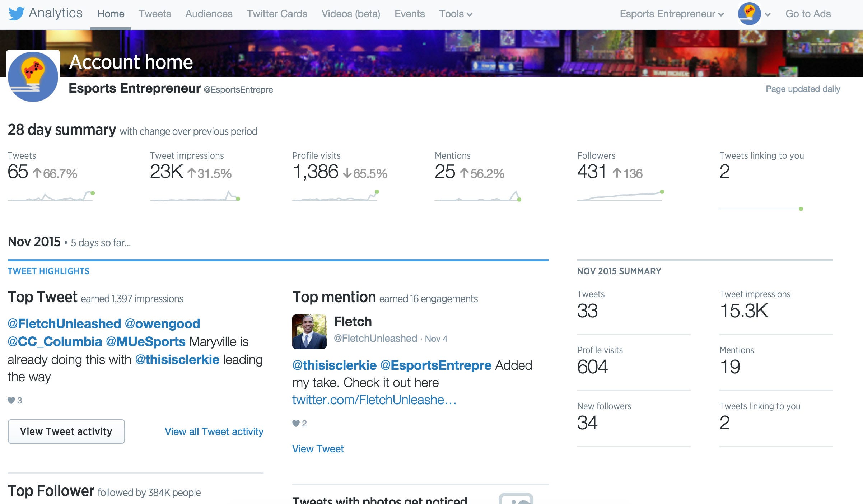This screenshot has height=504, width=863.
Task: Click Go to Ads link
Action: point(808,14)
